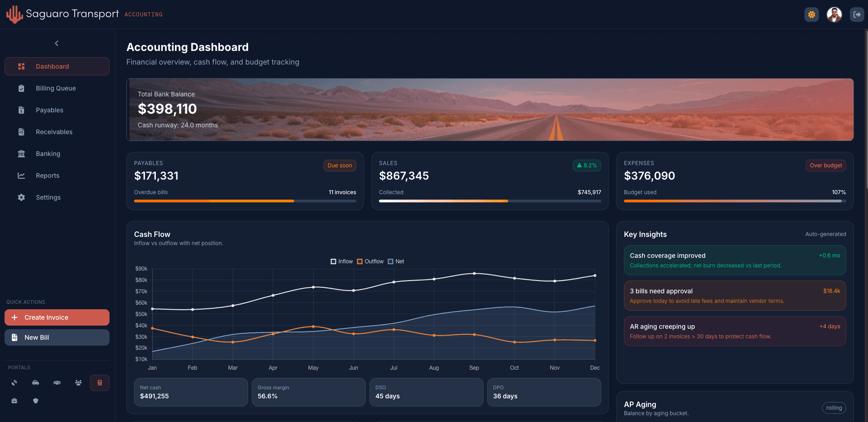Go to Billing Queue in sidebar
Screen dimensions: 868x422
click(x=56, y=88)
